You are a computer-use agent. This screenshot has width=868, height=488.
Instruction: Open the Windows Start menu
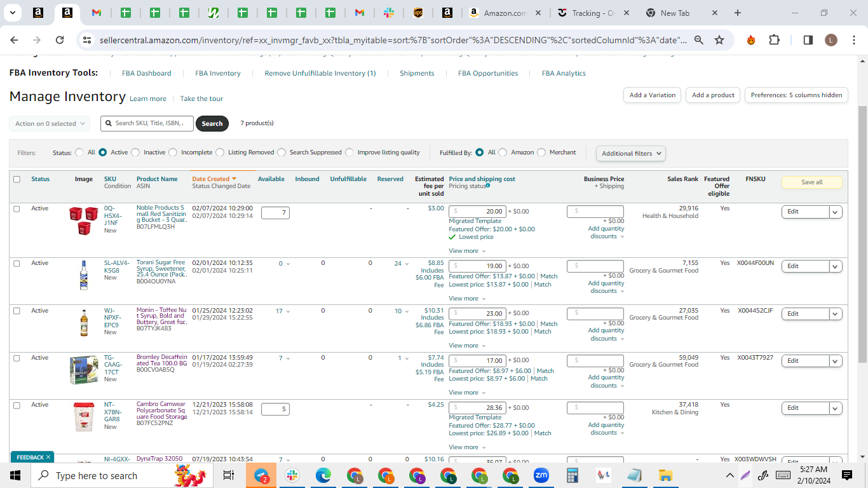pos(16,475)
